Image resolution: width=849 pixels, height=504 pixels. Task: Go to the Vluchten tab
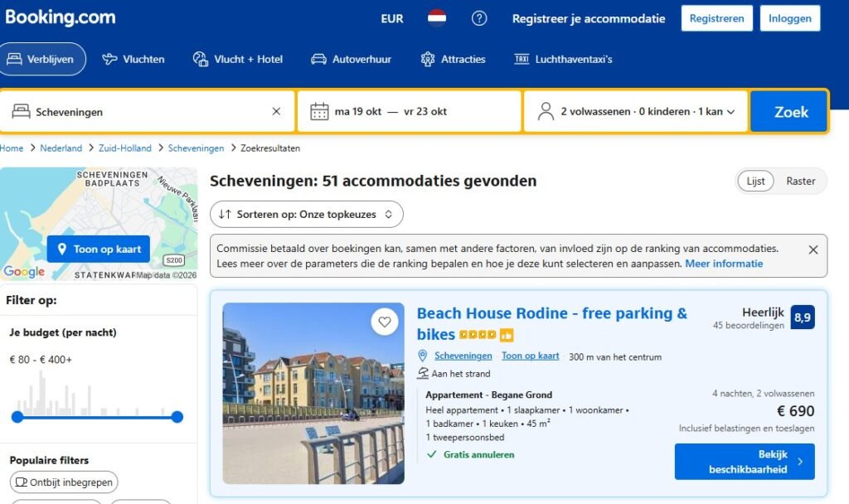point(133,59)
